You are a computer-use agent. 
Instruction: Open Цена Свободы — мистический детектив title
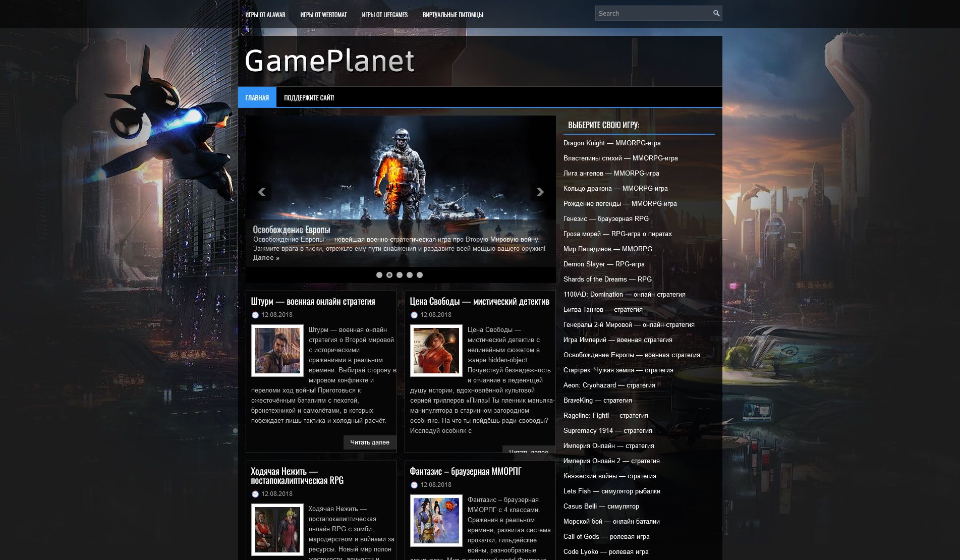tap(479, 301)
